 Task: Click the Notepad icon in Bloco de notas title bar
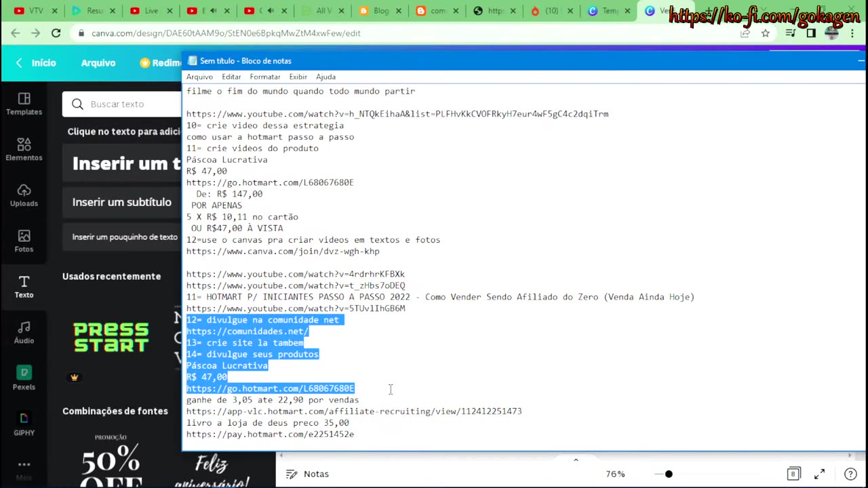[192, 61]
